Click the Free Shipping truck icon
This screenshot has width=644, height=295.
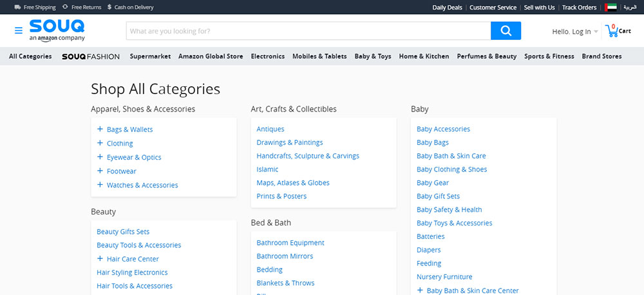[17, 7]
